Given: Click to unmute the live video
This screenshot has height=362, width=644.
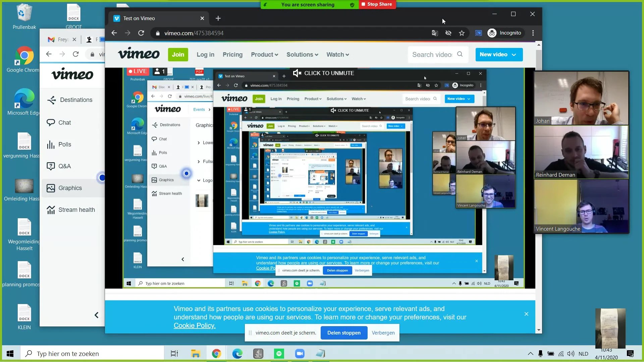Looking at the screenshot, I should point(323,73).
